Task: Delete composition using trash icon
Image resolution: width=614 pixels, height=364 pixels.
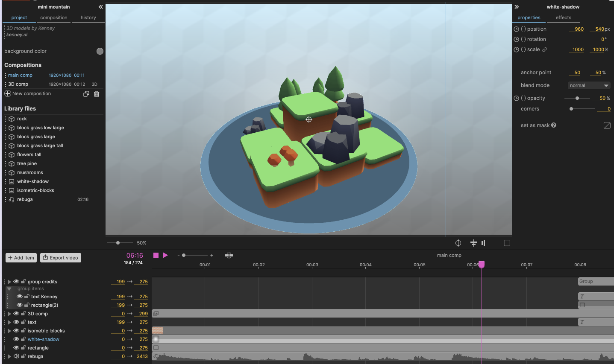Action: (x=97, y=94)
